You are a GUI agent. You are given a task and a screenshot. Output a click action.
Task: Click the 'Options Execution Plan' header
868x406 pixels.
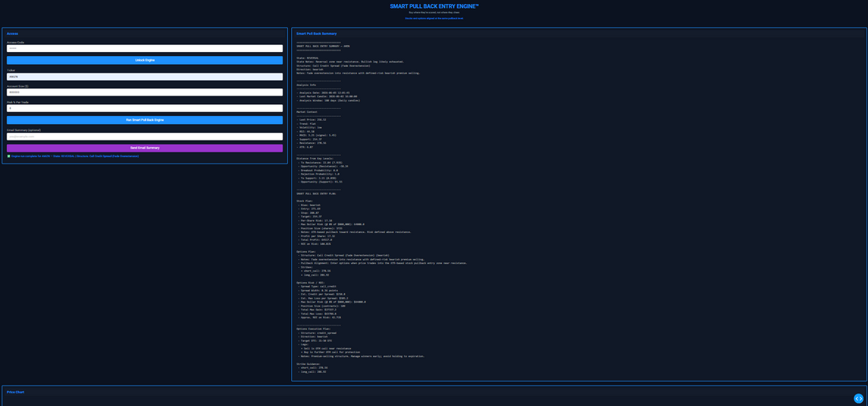[314, 329]
